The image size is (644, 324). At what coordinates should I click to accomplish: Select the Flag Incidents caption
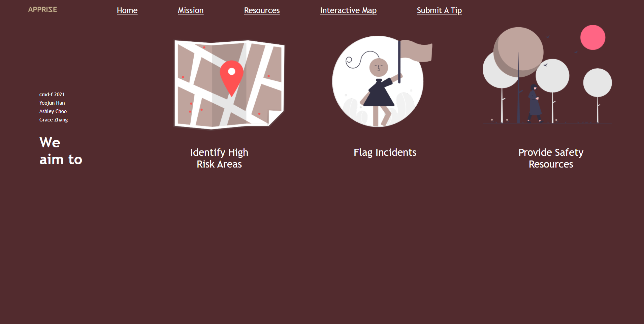click(x=385, y=152)
